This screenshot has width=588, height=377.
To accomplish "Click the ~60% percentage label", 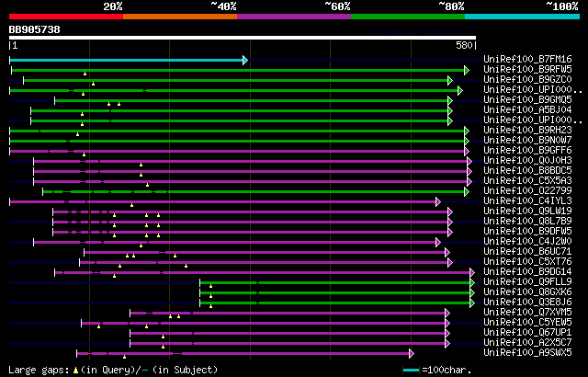I will [x=337, y=6].
